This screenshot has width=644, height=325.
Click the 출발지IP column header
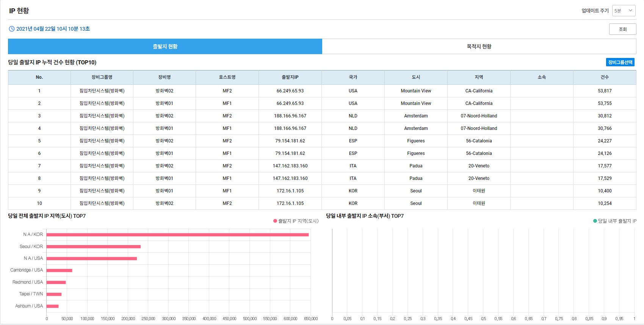[290, 77]
